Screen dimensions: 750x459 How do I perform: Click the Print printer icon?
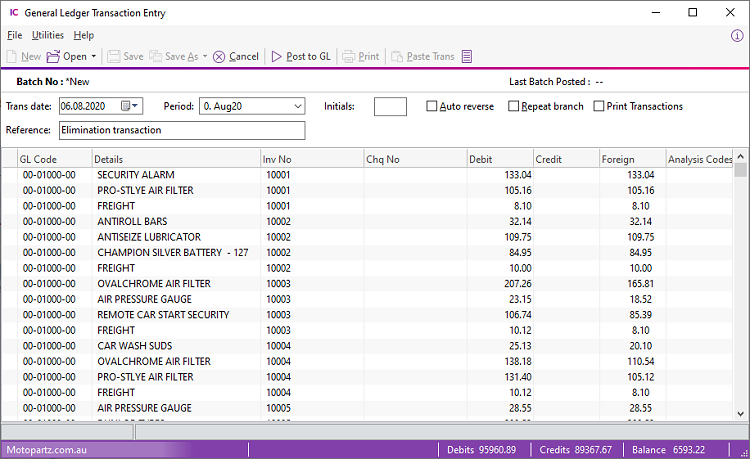[348, 57]
